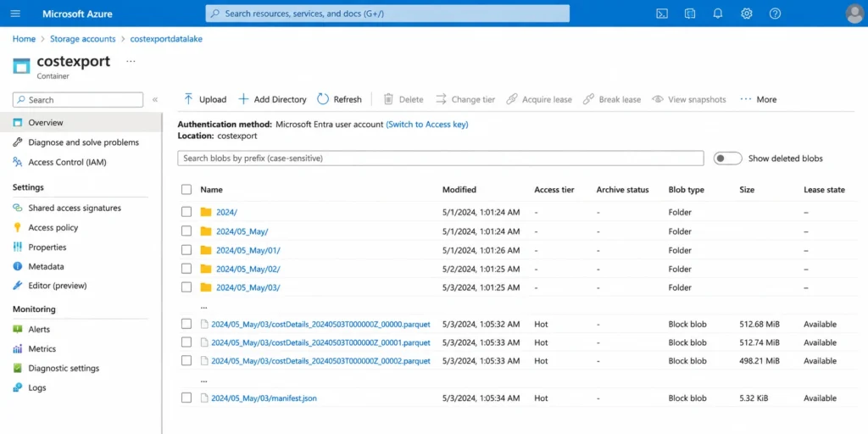The width and height of the screenshot is (868, 434).
Task: Click the Delete toolbar button
Action: (x=403, y=99)
